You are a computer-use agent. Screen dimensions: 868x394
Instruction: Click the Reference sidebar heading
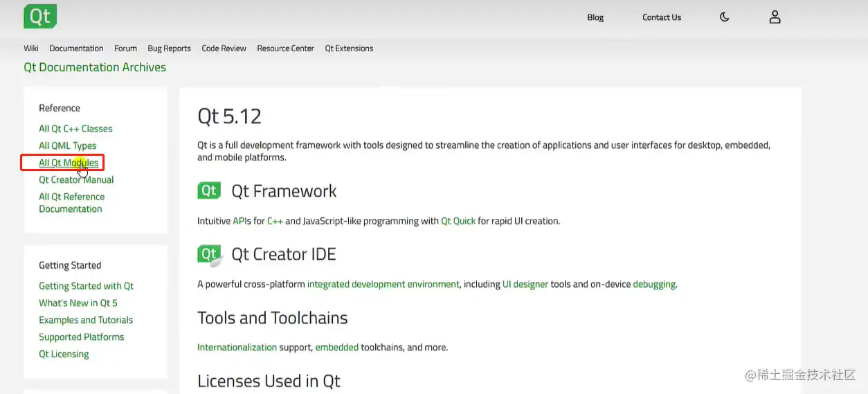(60, 108)
